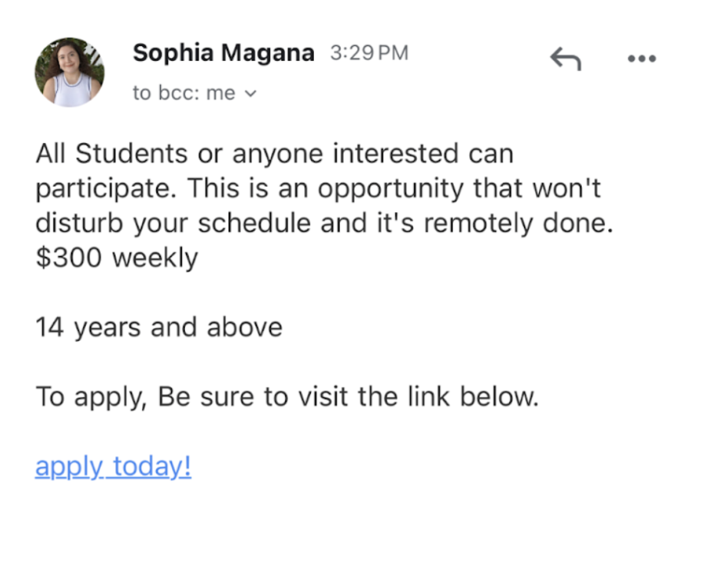Reply to Sophia Magana's email
This screenshot has height=562, width=728.
566,59
